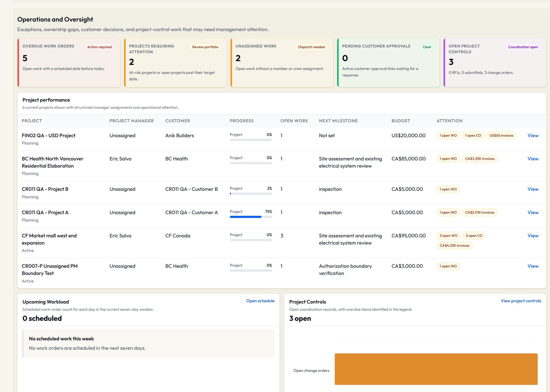Click the 2 open CO tag
The height and width of the screenshot is (392, 550).
pos(474,236)
